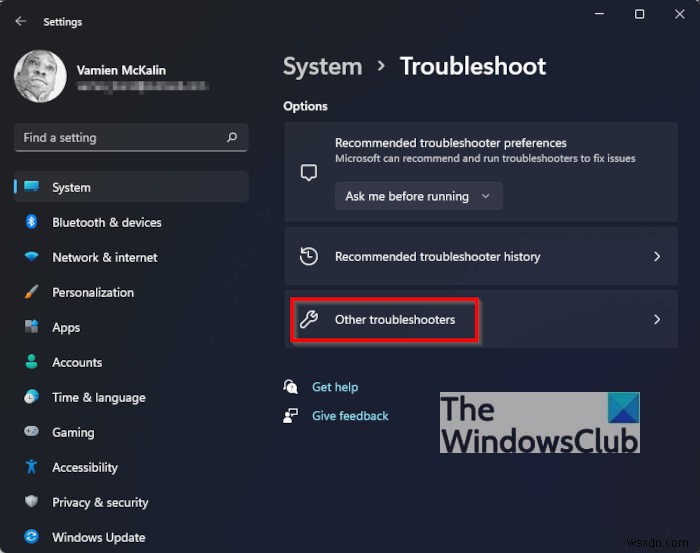Click the Gaming controller icon
The image size is (700, 553).
click(x=32, y=432)
